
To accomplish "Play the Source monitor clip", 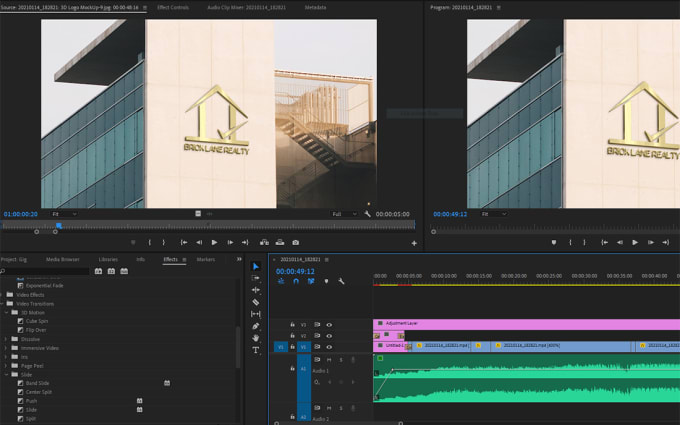I will click(214, 242).
